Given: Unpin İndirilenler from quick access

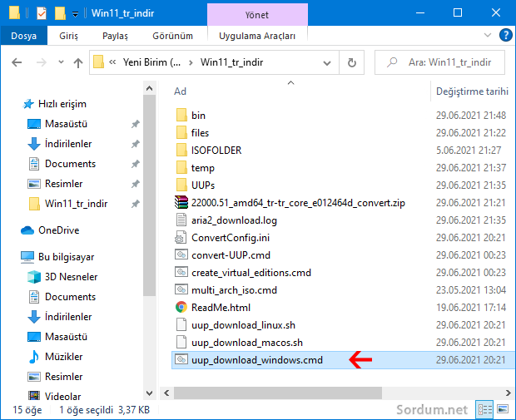Looking at the screenshot, I should tap(136, 144).
